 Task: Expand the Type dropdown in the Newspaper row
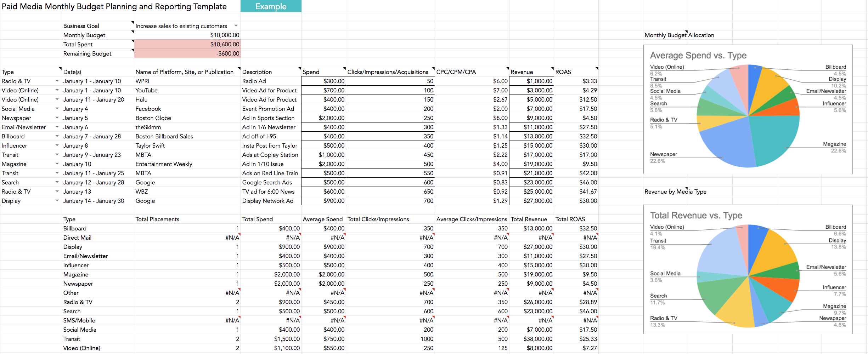click(x=57, y=118)
